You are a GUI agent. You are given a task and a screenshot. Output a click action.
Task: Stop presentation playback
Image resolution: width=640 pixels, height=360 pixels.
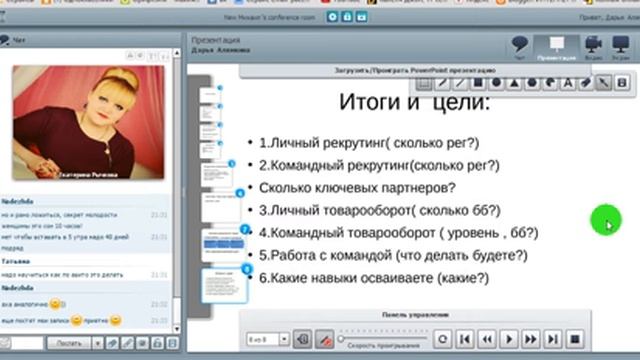click(x=575, y=339)
